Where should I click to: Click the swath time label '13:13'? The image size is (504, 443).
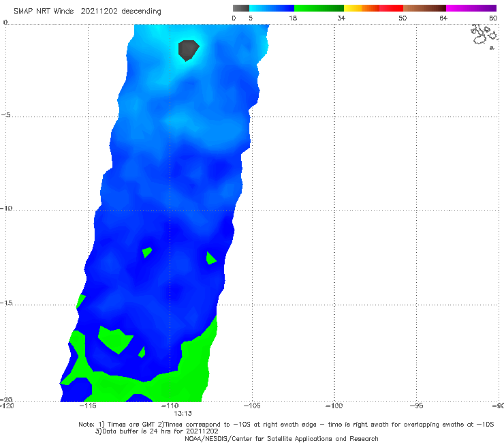183,414
